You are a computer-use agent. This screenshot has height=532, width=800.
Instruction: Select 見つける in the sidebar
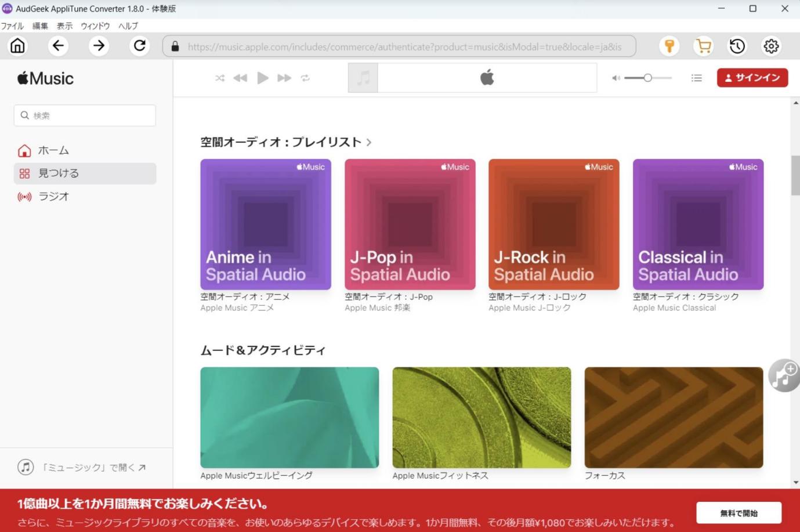click(85, 173)
